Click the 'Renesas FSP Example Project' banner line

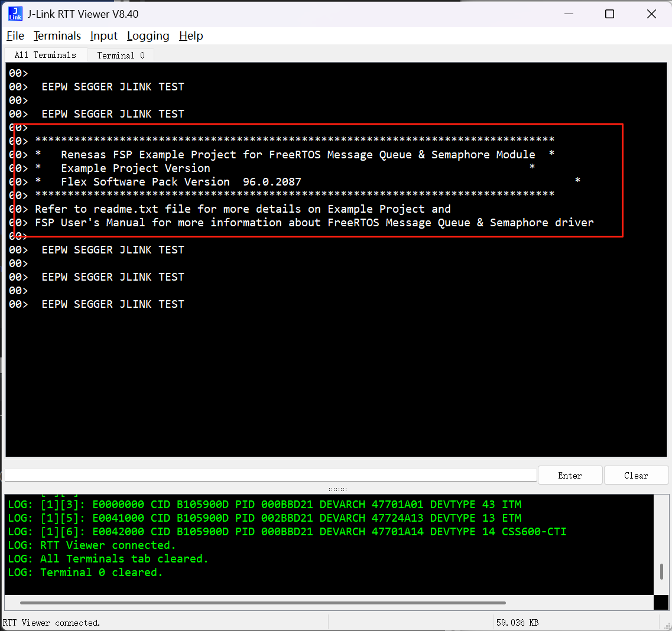pyautogui.click(x=295, y=155)
